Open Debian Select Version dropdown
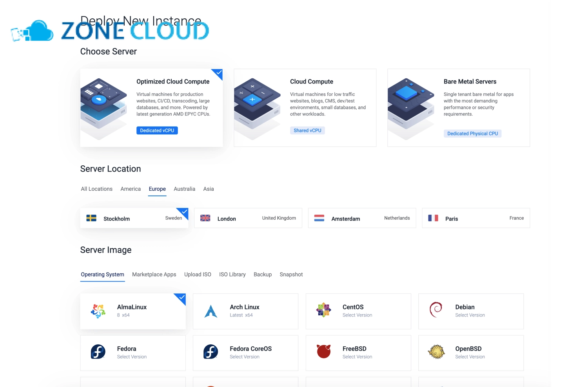Image resolution: width=588 pixels, height=387 pixels. pyautogui.click(x=470, y=315)
